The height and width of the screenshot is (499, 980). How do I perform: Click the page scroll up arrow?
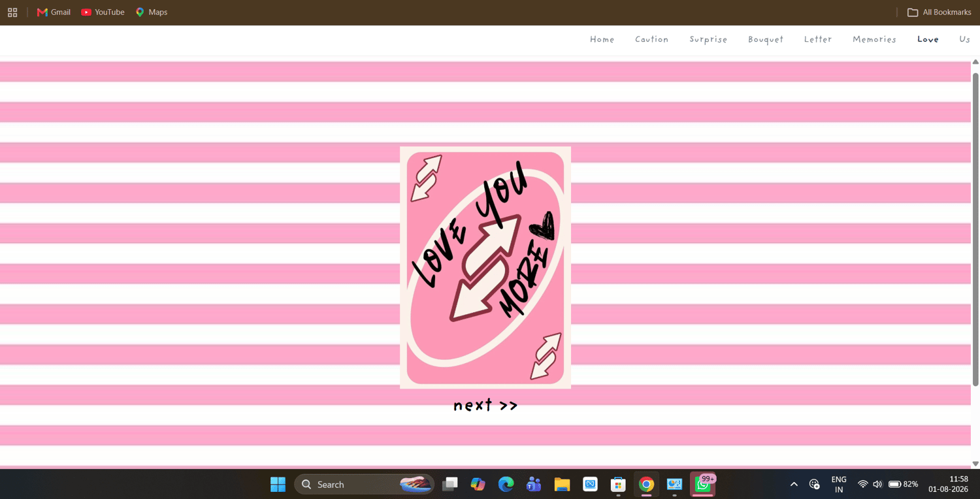point(975,62)
